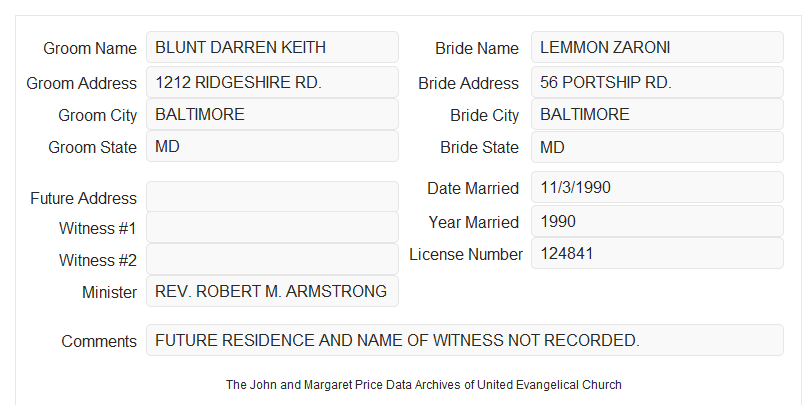Click the Comments label
This screenshot has width=805, height=405.
coord(99,341)
